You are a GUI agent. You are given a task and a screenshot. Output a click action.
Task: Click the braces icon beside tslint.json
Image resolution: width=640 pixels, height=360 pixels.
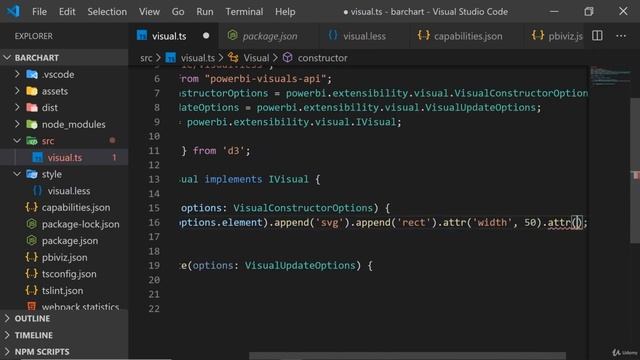click(31, 291)
